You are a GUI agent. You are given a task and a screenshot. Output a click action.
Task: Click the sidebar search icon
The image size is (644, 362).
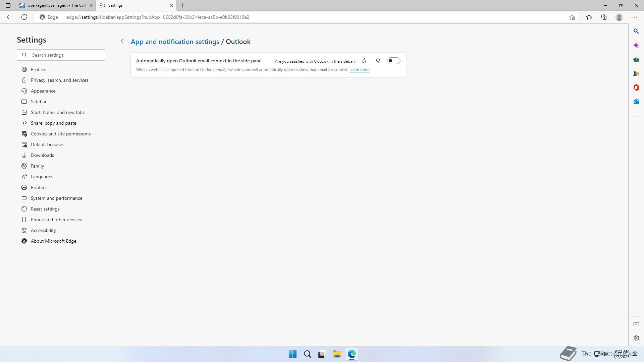tap(636, 31)
